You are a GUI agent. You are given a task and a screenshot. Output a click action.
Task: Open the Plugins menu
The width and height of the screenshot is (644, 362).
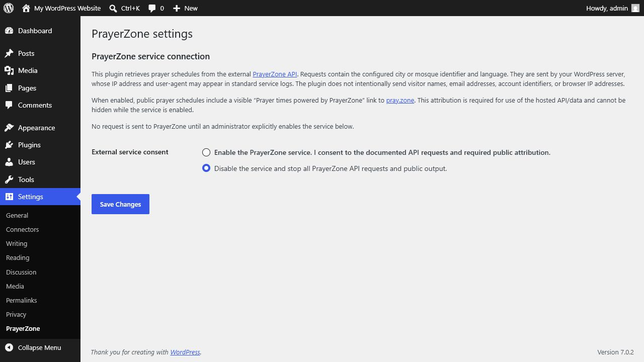[x=40, y=145]
